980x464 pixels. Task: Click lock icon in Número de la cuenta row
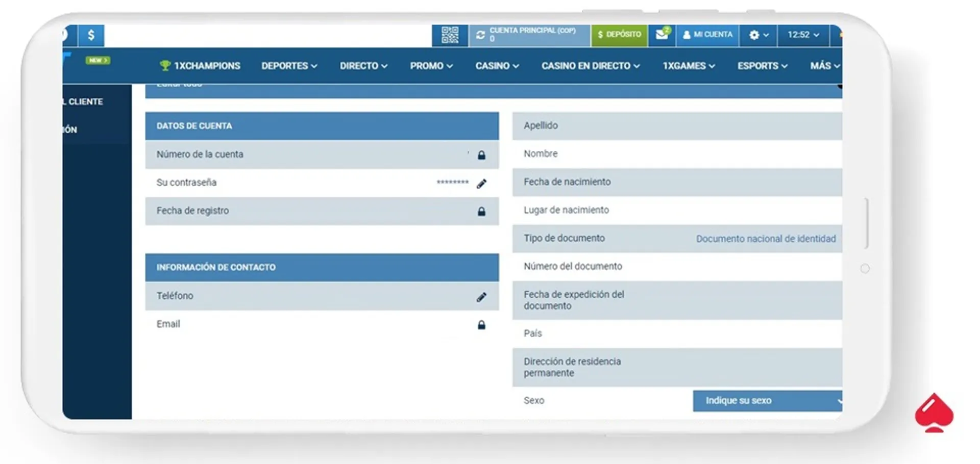481,155
